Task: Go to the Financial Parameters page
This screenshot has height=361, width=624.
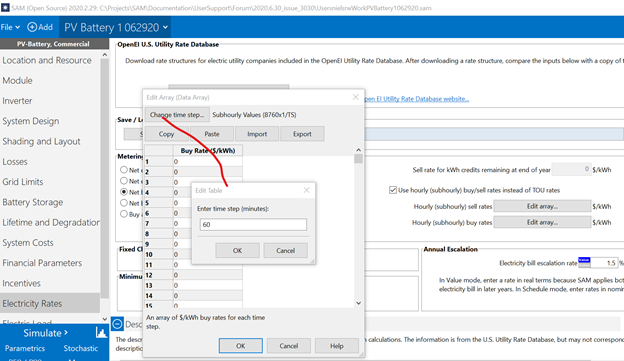Action: 42,263
